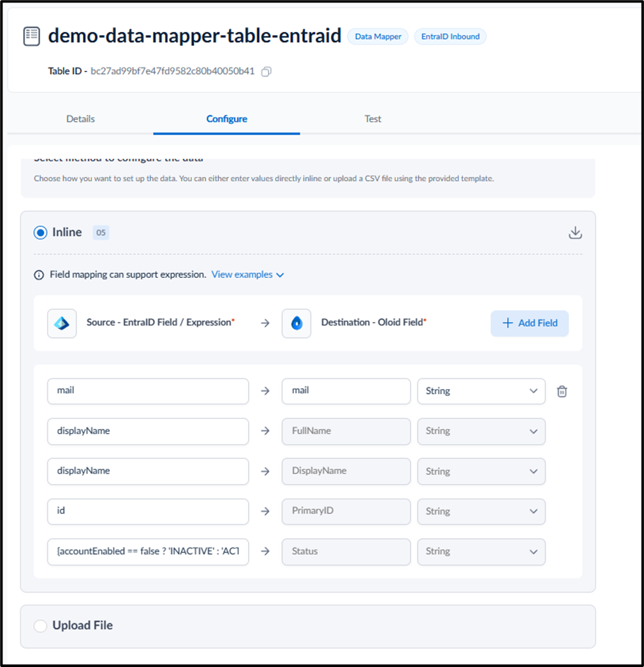This screenshot has height=667, width=644.
Task: Click the "Field mapping can support expression." text
Action: [x=128, y=275]
